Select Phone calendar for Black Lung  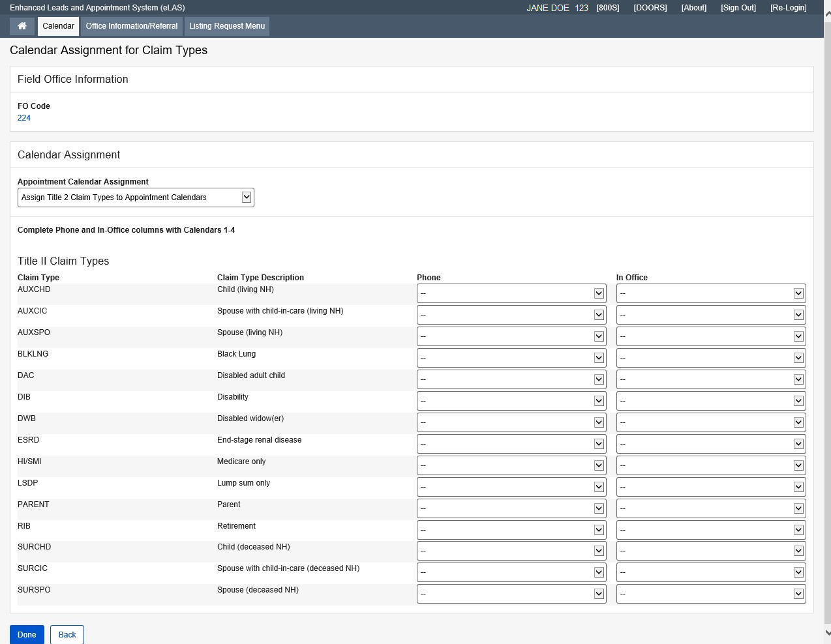click(x=511, y=358)
